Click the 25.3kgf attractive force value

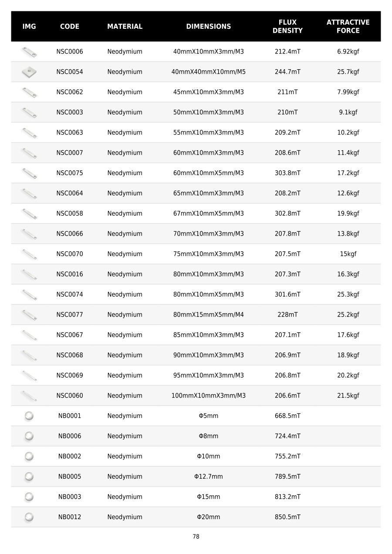pos(348,294)
